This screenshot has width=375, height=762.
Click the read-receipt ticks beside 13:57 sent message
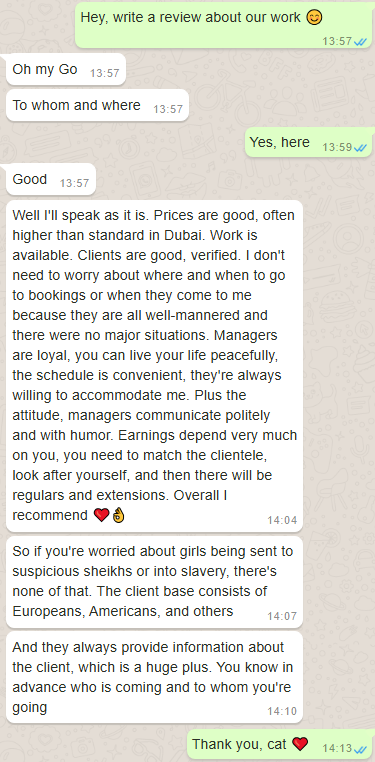[360, 41]
